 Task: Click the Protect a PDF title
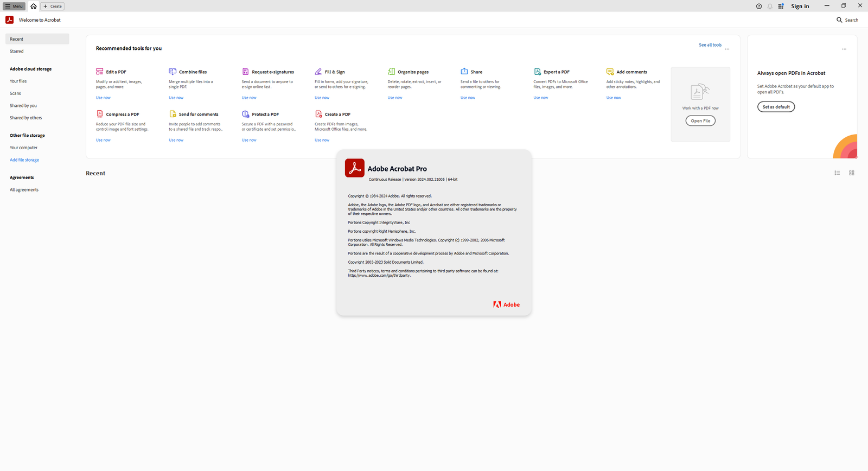point(265,114)
